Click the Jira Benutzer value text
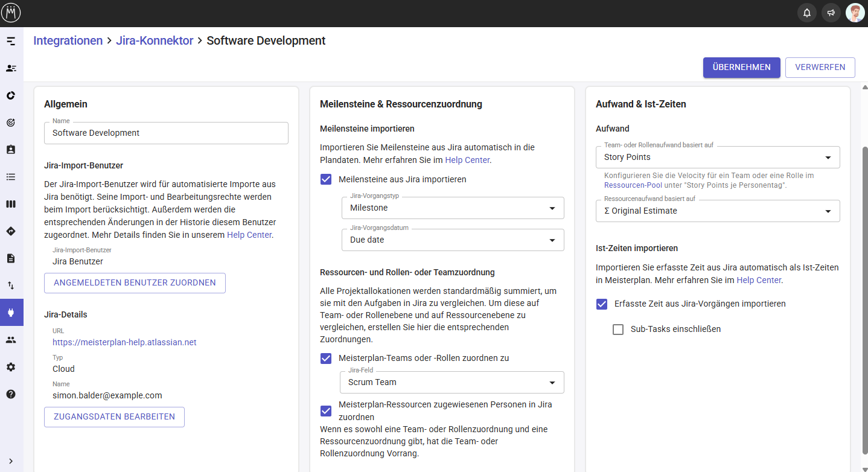Screen dimensions: 868x472 tap(78, 261)
